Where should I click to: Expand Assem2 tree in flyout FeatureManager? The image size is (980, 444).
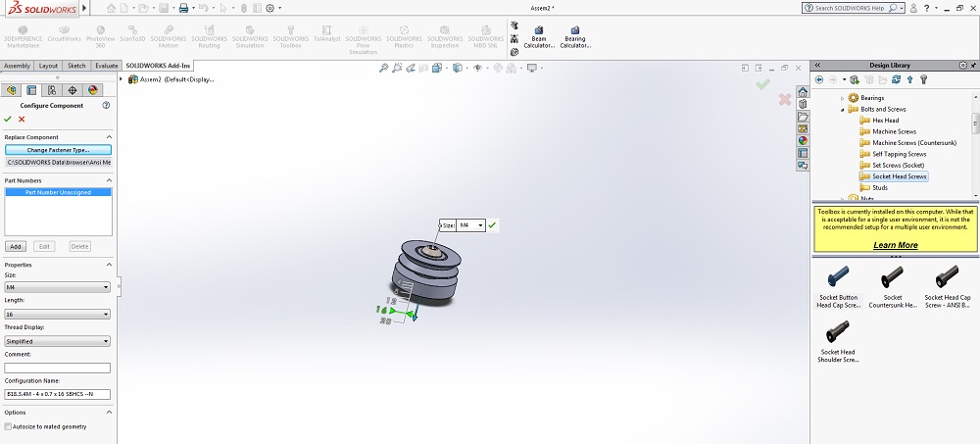(x=121, y=79)
